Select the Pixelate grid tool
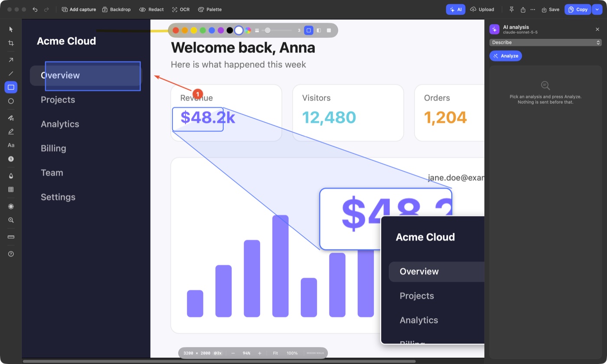This screenshot has height=364, width=607. click(11, 189)
